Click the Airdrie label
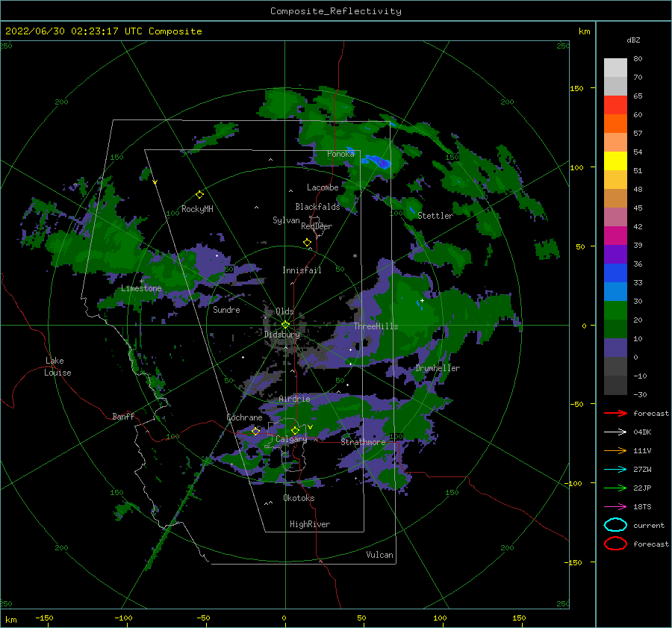Image resolution: width=672 pixels, height=628 pixels. point(294,399)
